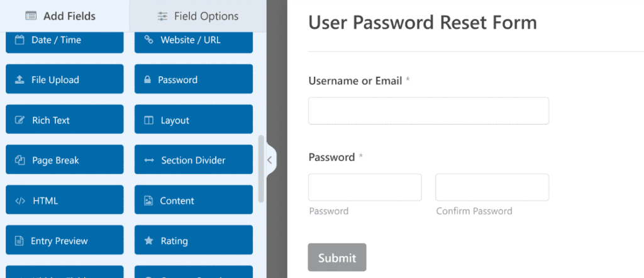644x278 pixels.
Task: Click the Page Break icon
Action: click(x=19, y=160)
